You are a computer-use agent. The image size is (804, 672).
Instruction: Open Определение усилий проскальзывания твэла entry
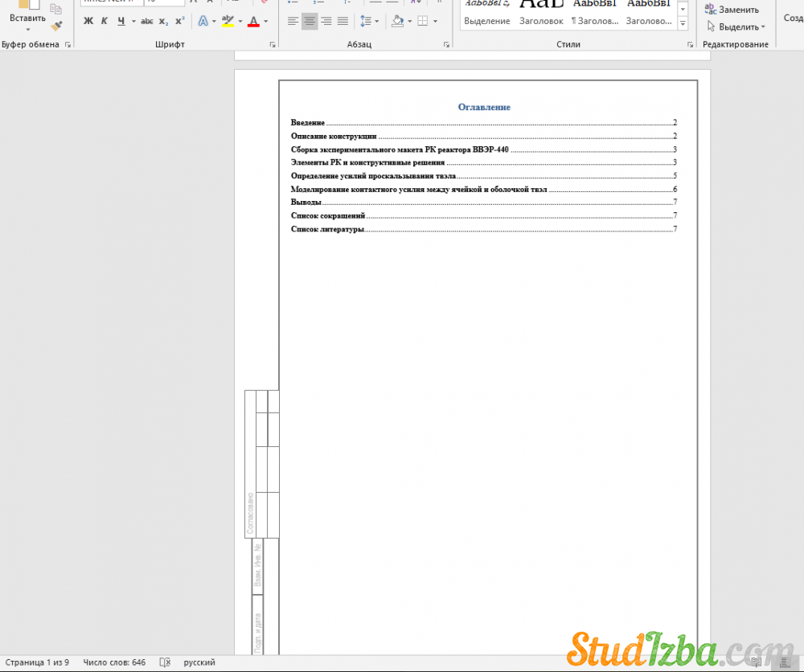483,175
